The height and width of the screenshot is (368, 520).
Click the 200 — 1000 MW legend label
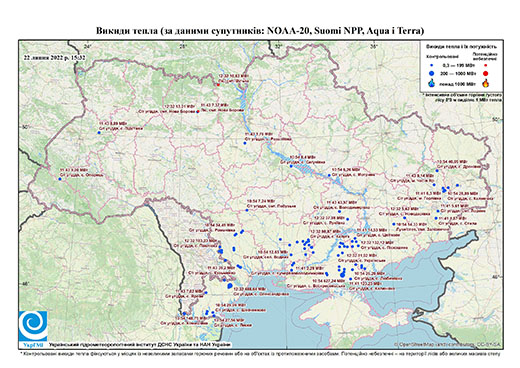coord(459,73)
